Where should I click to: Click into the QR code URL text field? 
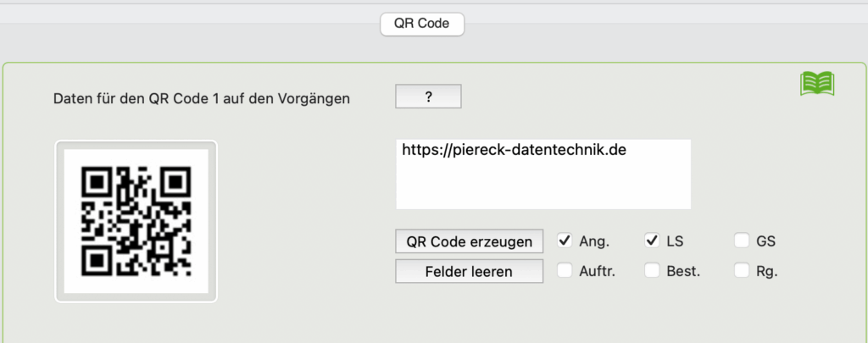pyautogui.click(x=542, y=174)
